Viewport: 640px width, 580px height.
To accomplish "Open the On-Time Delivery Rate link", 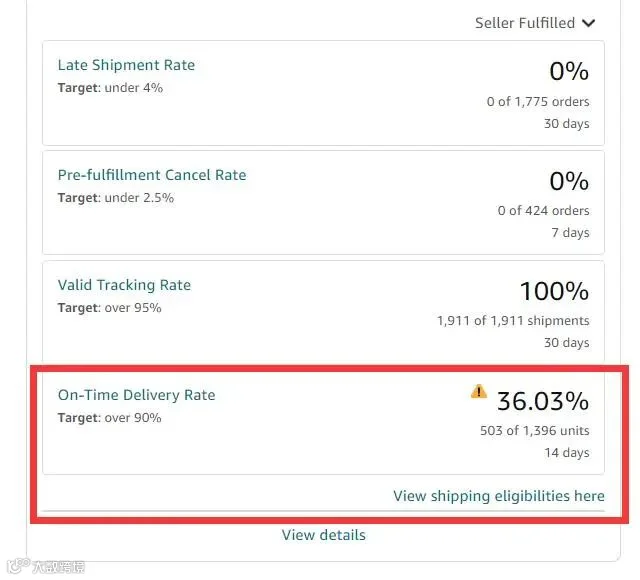I will coord(136,395).
